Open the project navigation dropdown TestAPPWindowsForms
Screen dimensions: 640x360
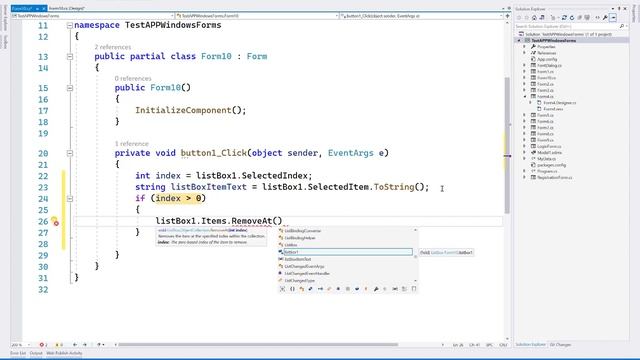click(x=93, y=16)
